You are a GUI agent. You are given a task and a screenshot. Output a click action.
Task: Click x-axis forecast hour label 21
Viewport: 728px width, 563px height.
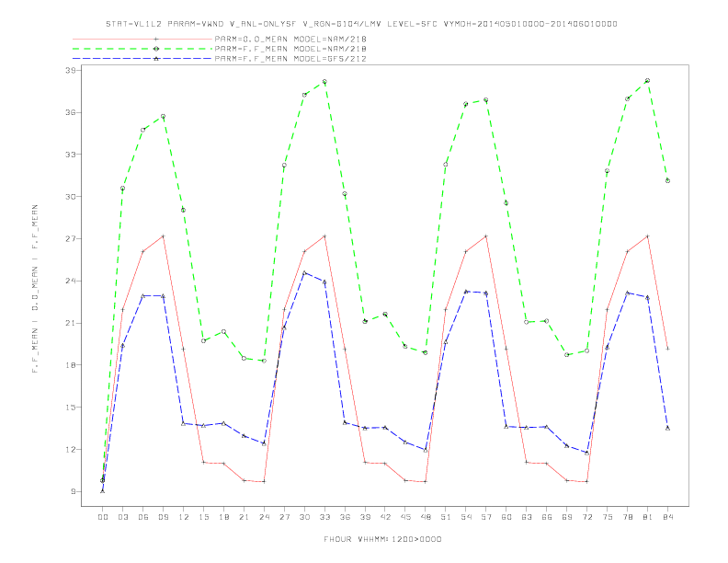pos(244,517)
